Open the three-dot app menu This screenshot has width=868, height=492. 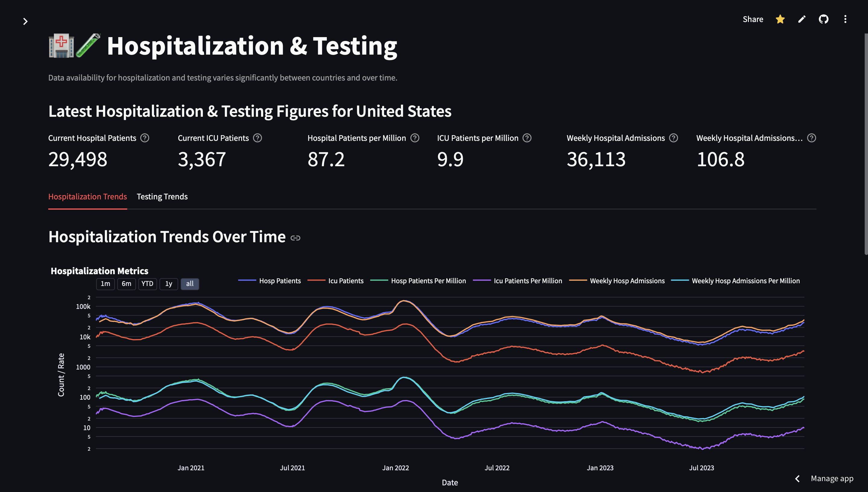click(x=845, y=19)
